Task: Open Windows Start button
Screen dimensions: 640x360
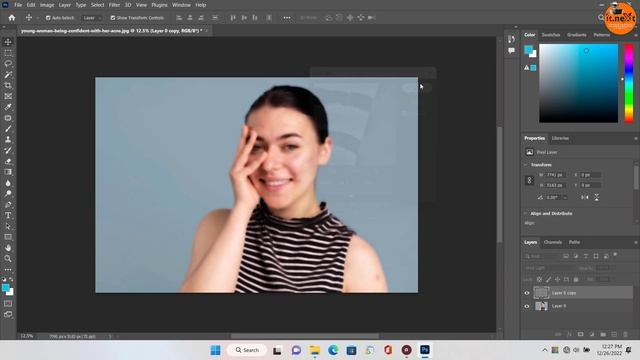Action: click(216, 350)
